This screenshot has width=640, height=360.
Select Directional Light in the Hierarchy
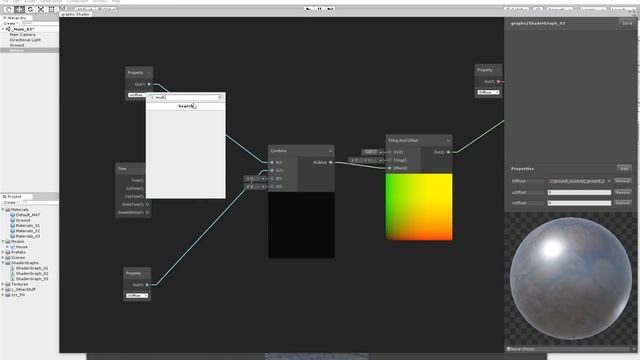25,40
